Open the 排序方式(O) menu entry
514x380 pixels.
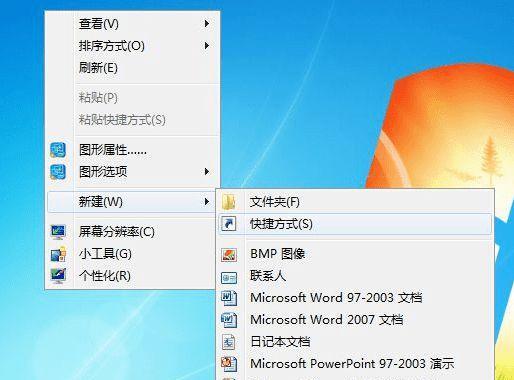133,46
